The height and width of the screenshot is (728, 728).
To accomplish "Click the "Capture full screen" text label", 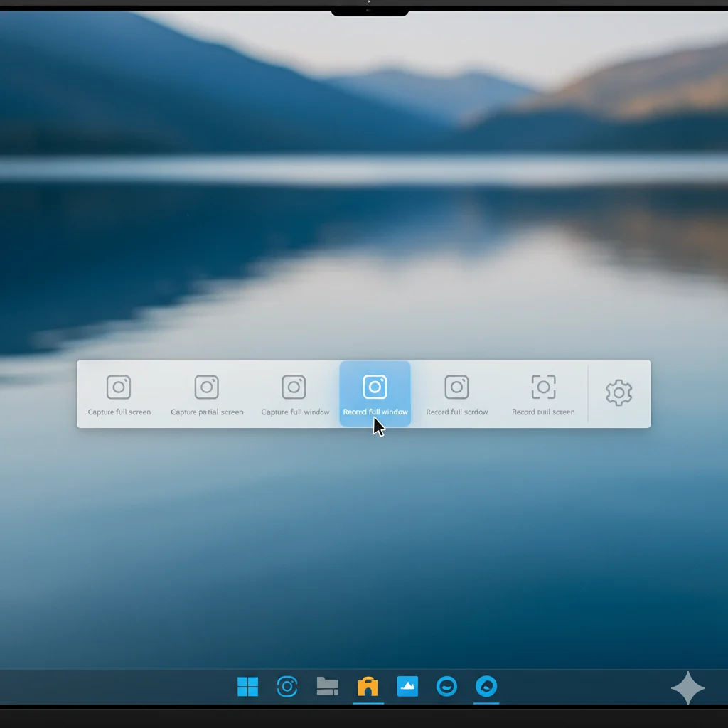I will click(119, 412).
